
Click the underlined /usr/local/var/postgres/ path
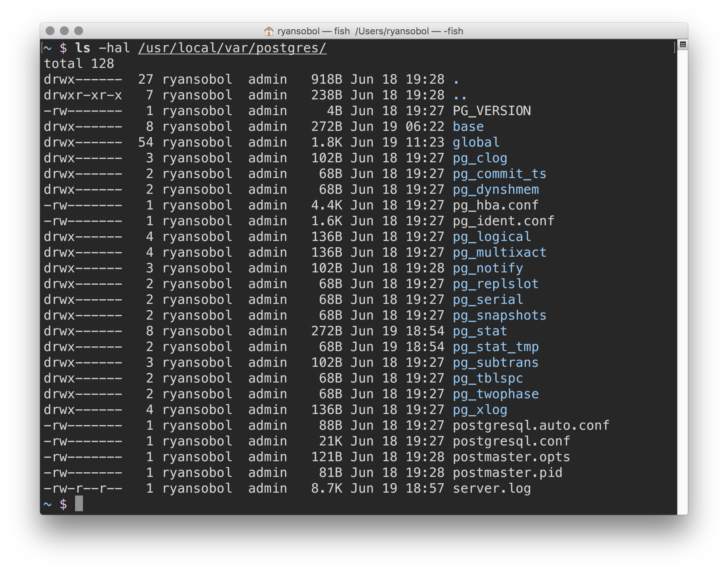click(232, 48)
